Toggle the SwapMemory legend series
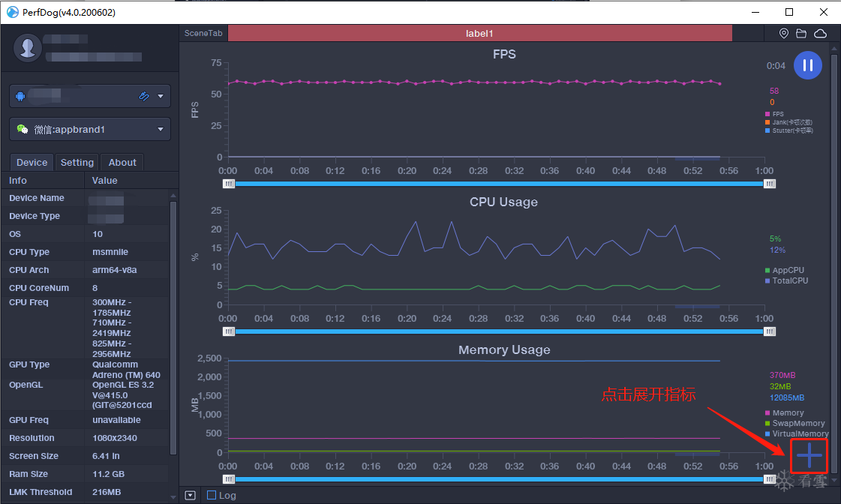 click(794, 423)
